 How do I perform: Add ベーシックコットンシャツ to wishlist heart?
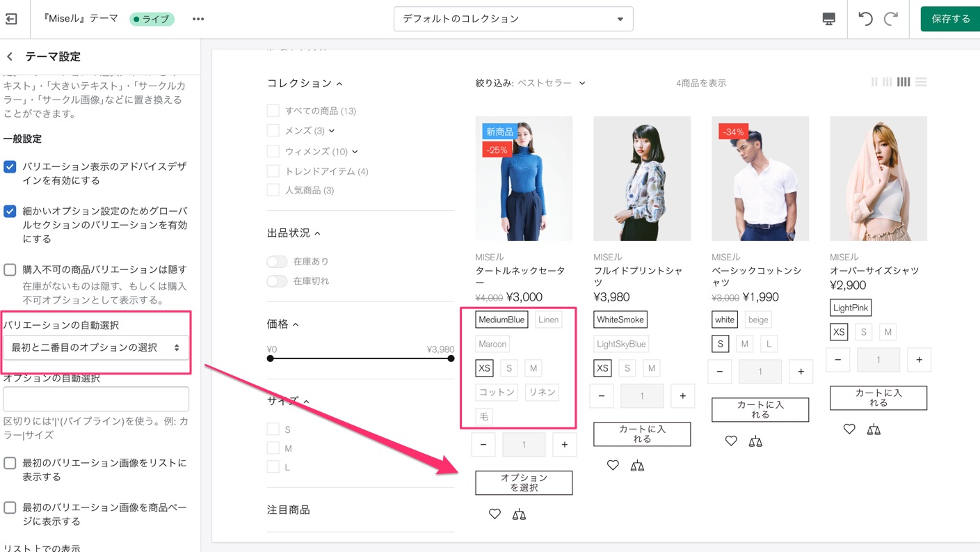click(x=731, y=441)
